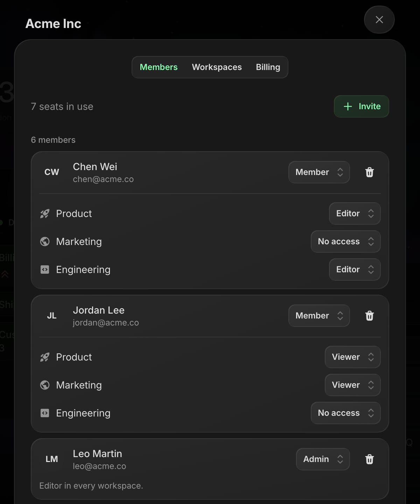This screenshot has height=504, width=420.
Task: Open Chen Wei's Engineering Editor dropdown
Action: point(355,269)
